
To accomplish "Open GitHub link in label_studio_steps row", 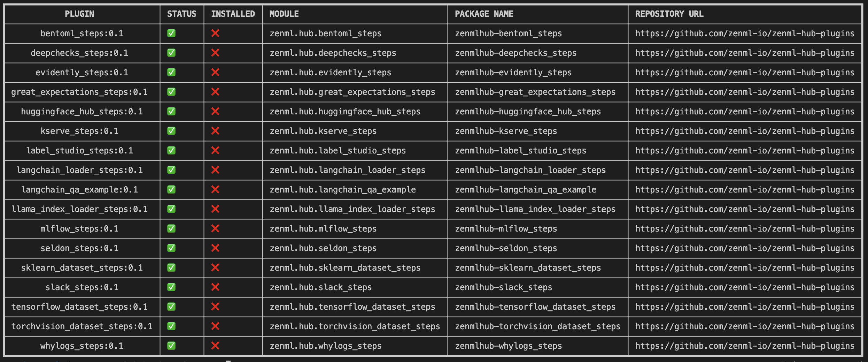I will (745, 151).
